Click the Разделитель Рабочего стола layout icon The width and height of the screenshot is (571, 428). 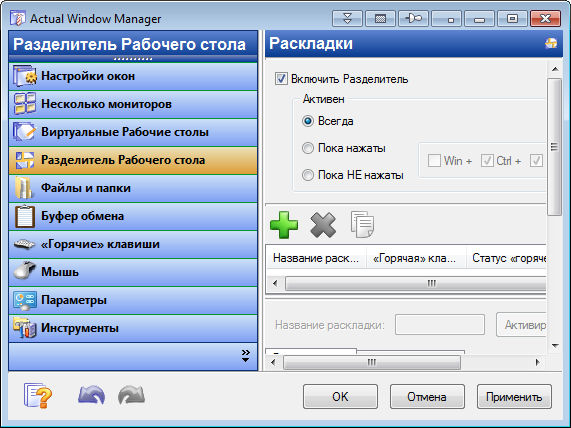coord(25,160)
